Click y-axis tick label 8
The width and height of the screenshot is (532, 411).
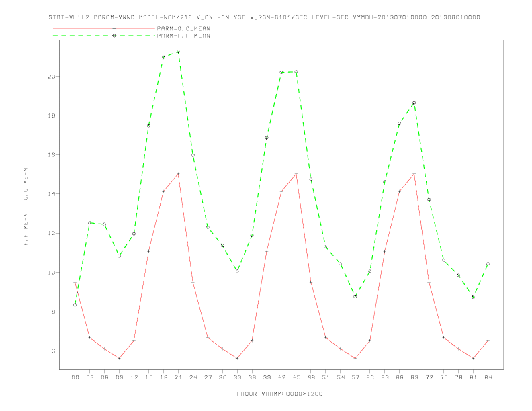(53, 312)
